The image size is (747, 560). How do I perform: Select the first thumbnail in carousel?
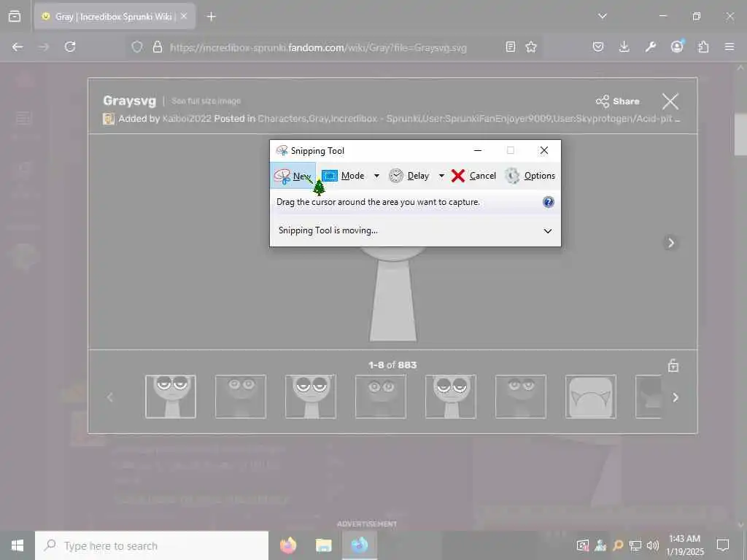coord(171,396)
